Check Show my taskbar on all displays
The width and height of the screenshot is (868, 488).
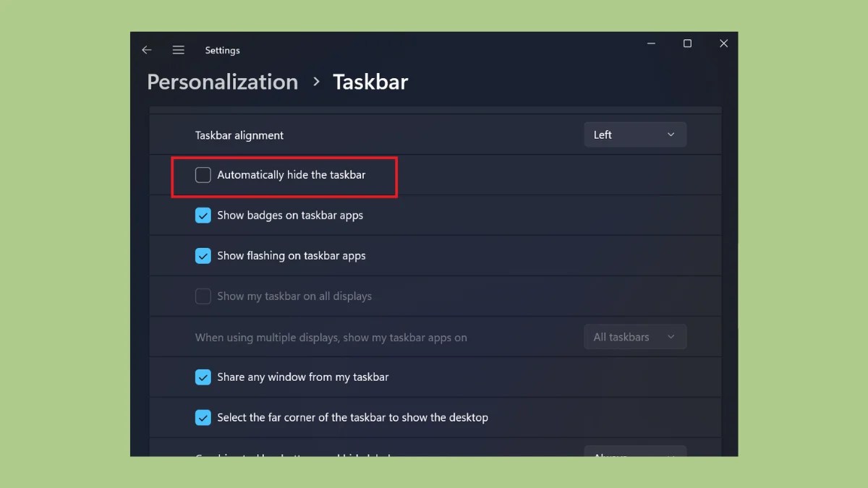(x=203, y=296)
